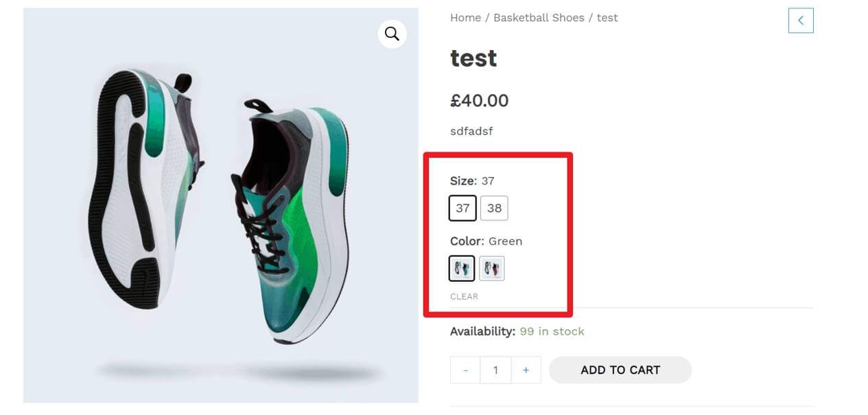Click the minus icon to decrease quantity

(465, 370)
